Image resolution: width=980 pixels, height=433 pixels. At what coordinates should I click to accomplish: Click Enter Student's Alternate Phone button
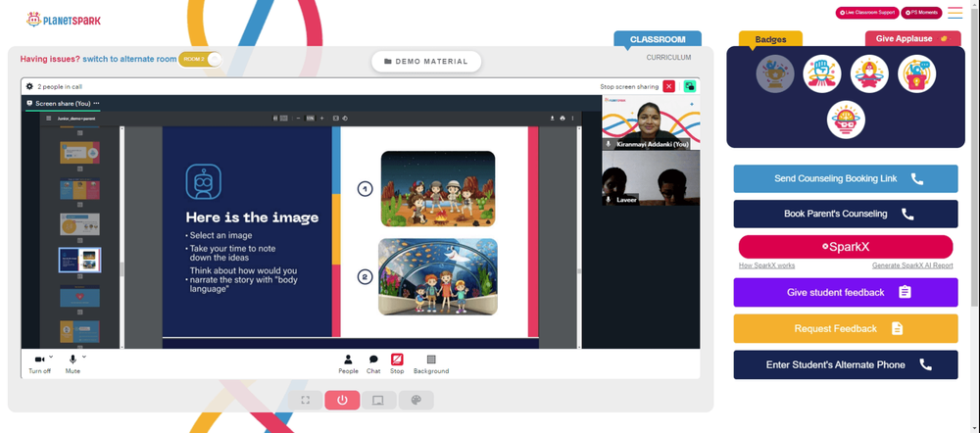point(845,364)
